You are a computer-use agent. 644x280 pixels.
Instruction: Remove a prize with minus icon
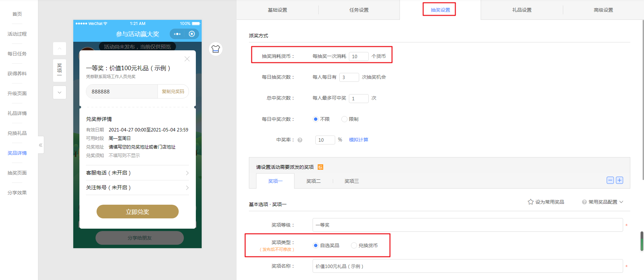610,180
